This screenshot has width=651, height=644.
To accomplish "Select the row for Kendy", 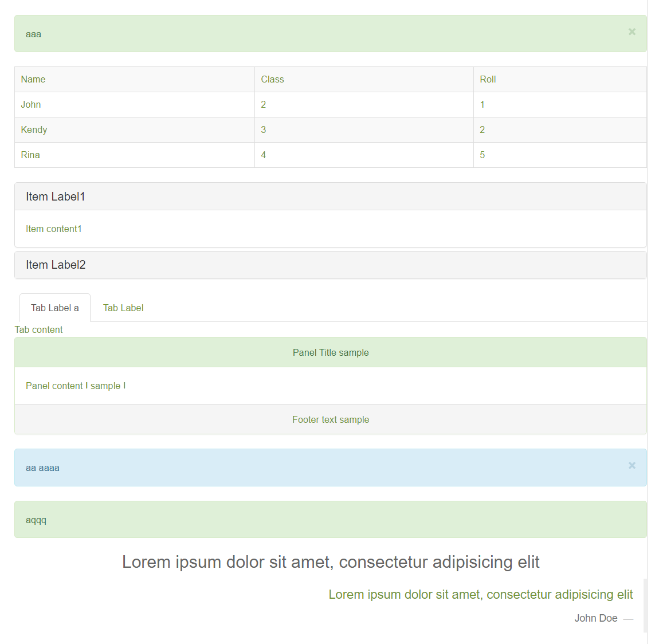I will 135,129.
